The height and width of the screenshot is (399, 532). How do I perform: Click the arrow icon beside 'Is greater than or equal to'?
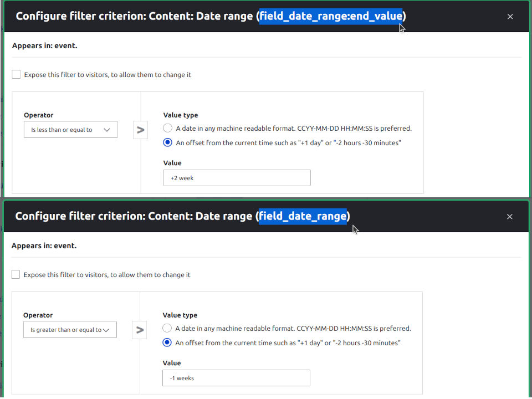pyautogui.click(x=140, y=330)
